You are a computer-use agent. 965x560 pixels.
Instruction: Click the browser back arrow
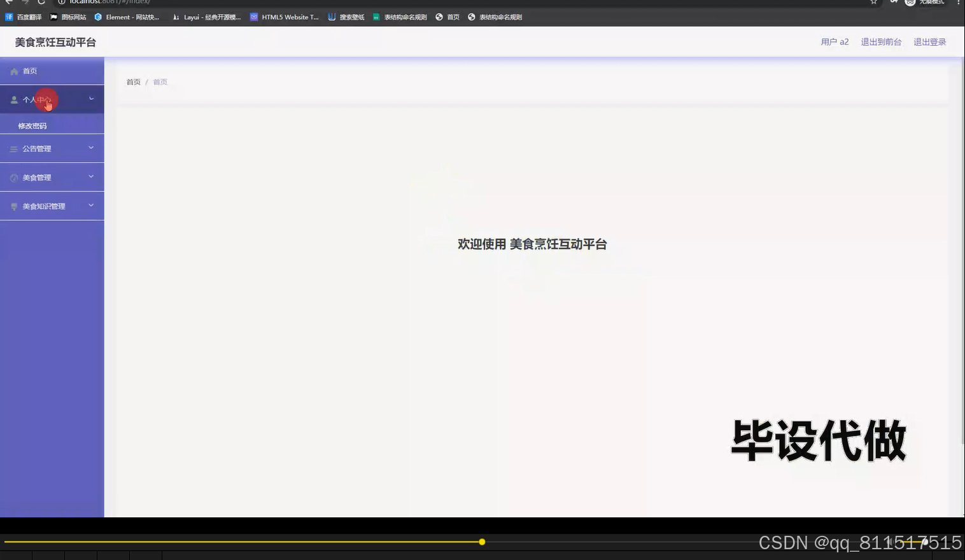coord(9,3)
